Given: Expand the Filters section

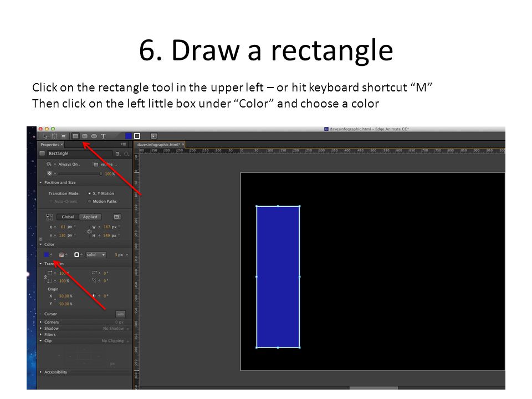Looking at the screenshot, I should tap(40, 335).
